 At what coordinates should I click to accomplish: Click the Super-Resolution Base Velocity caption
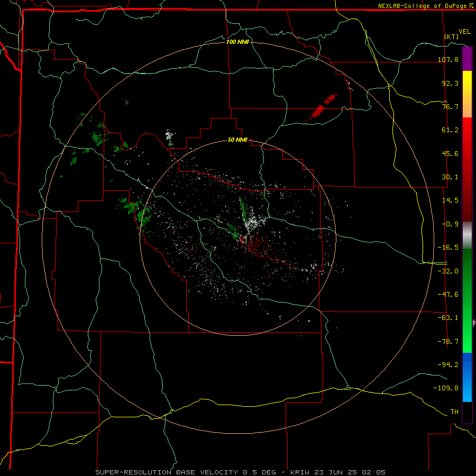click(241, 472)
